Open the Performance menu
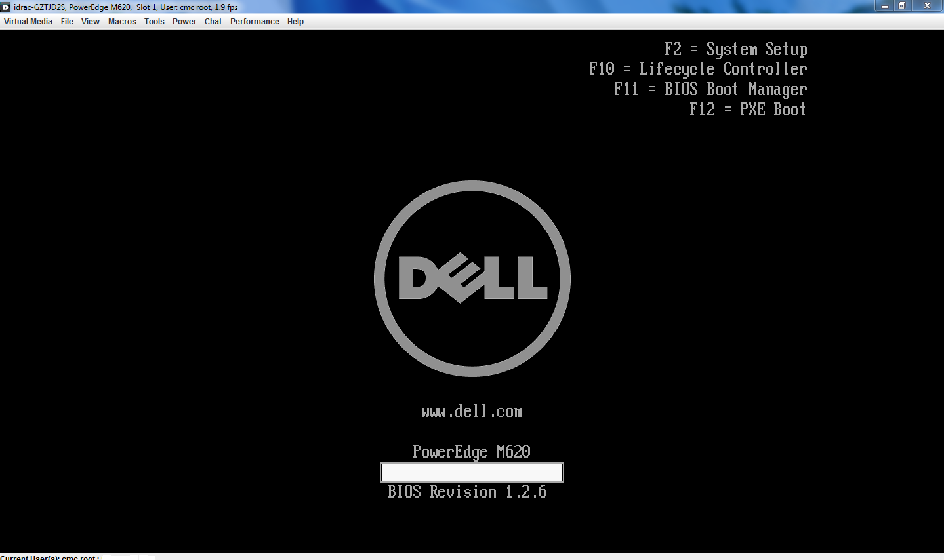 [255, 21]
